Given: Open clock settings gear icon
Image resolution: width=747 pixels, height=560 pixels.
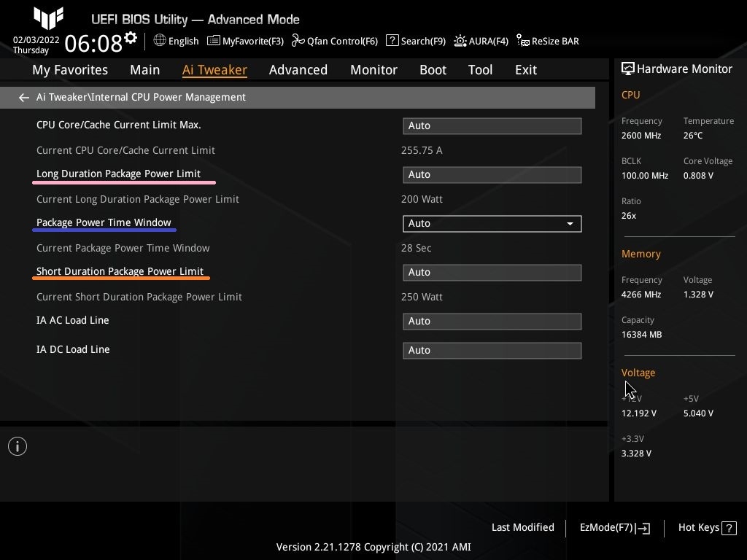Looking at the screenshot, I should (131, 37).
